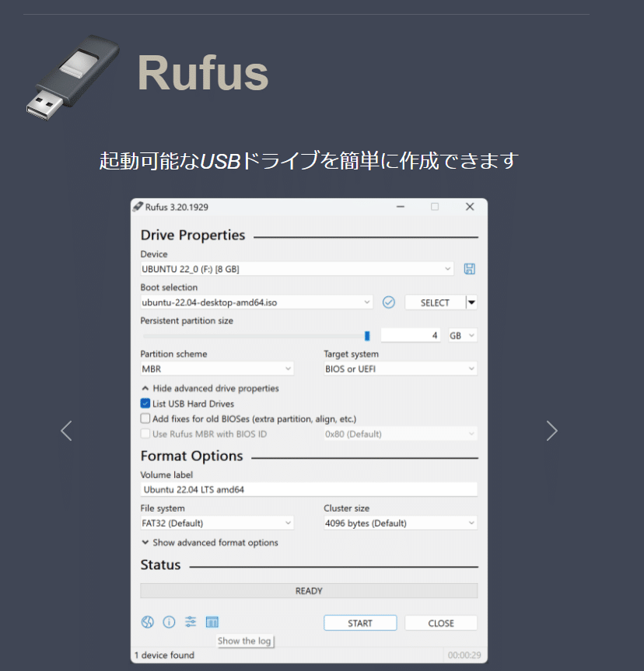This screenshot has width=644, height=671.
Task: Open the disabled 0x80 (Default) dropdown
Action: tap(401, 434)
